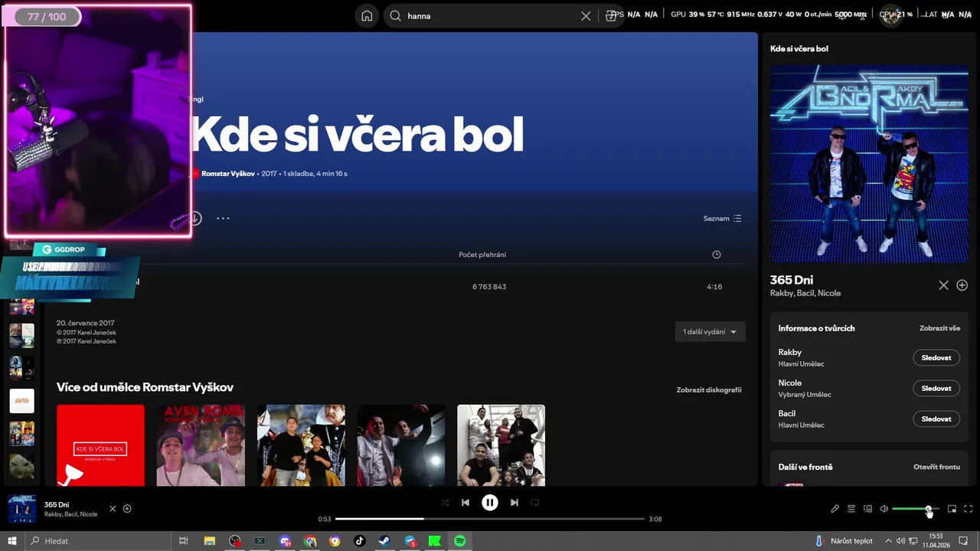Open artist Rakby in creator info
Image resolution: width=980 pixels, height=551 pixels.
tap(790, 352)
